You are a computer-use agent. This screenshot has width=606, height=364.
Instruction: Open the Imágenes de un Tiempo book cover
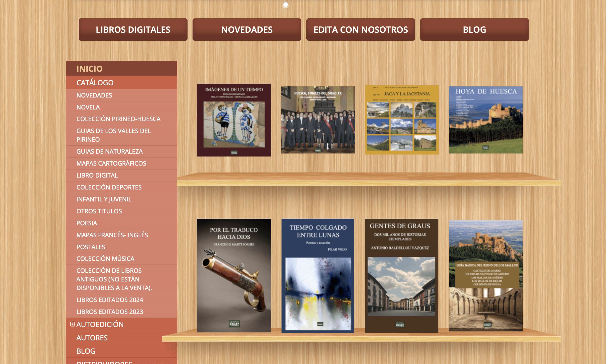tap(234, 120)
